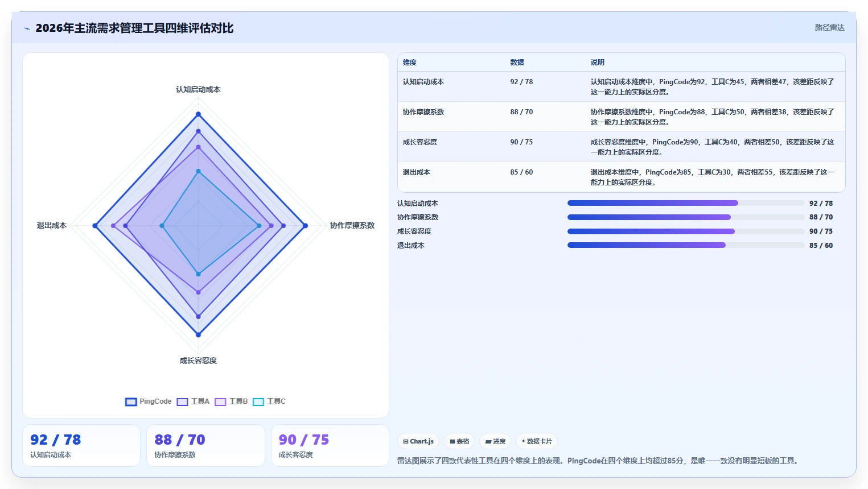Click the 数据卡片 tag
This screenshot has width=868, height=489.
coord(537,441)
